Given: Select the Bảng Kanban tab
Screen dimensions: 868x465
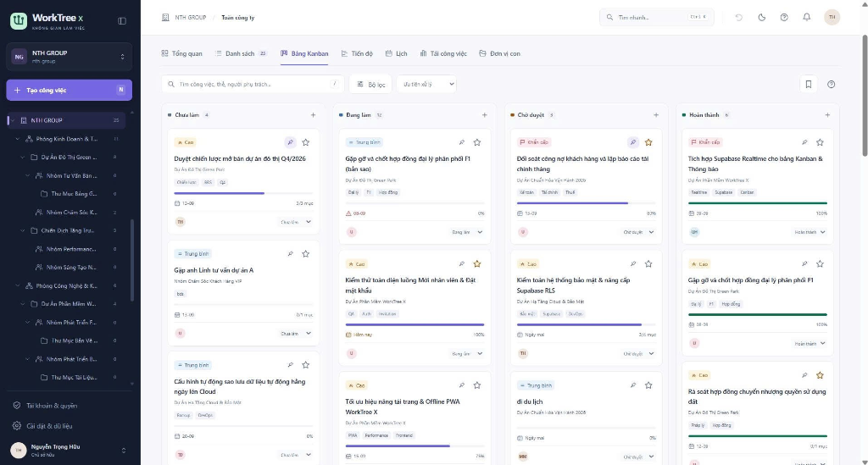Looking at the screenshot, I should coord(304,53).
